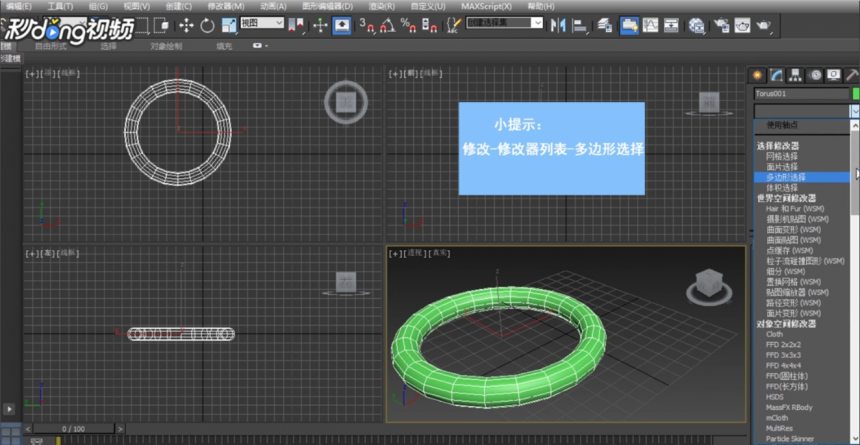Image resolution: width=860 pixels, height=445 pixels.
Task: Switch to the 自由形式 ribbon tab
Action: pos(51,47)
